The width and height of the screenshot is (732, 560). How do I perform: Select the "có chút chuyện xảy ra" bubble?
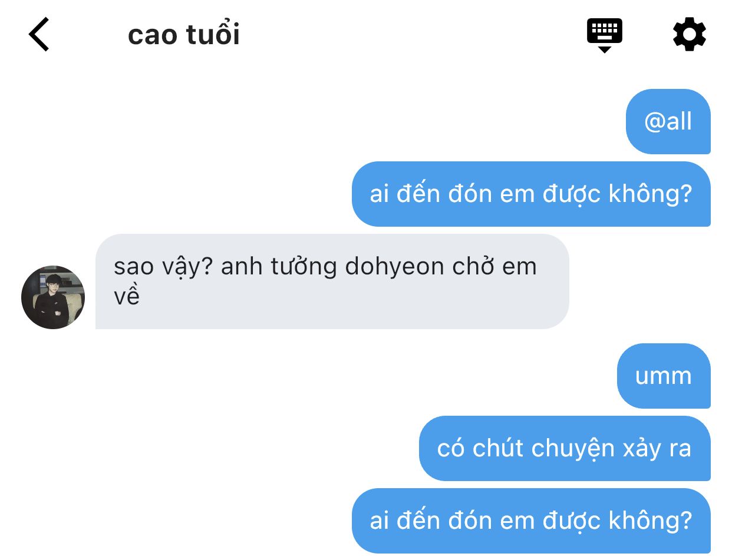[x=565, y=448]
